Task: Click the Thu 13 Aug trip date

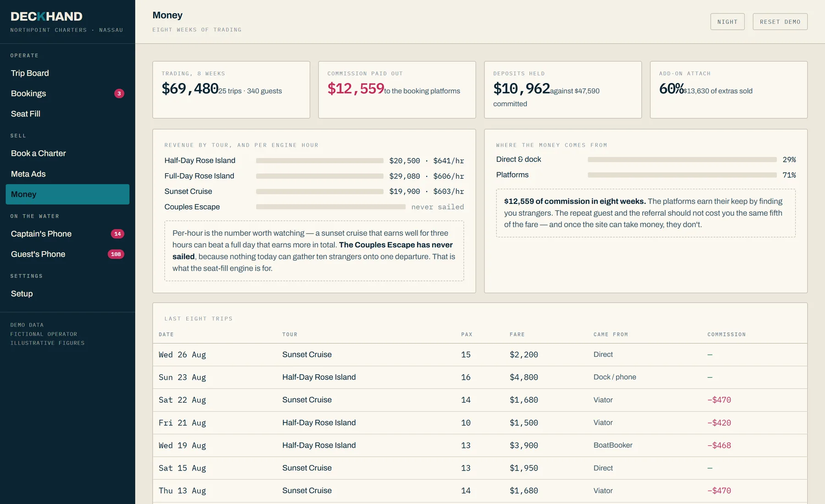Action: tap(182, 491)
